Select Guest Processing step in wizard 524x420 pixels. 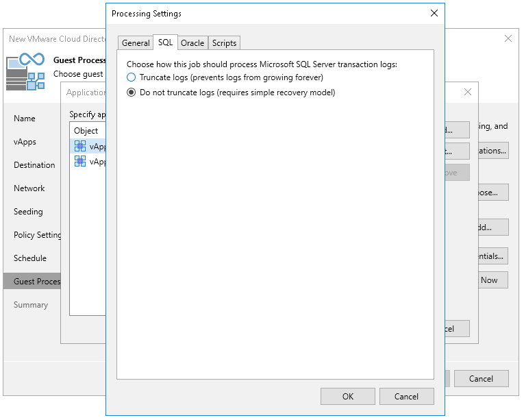coord(32,281)
